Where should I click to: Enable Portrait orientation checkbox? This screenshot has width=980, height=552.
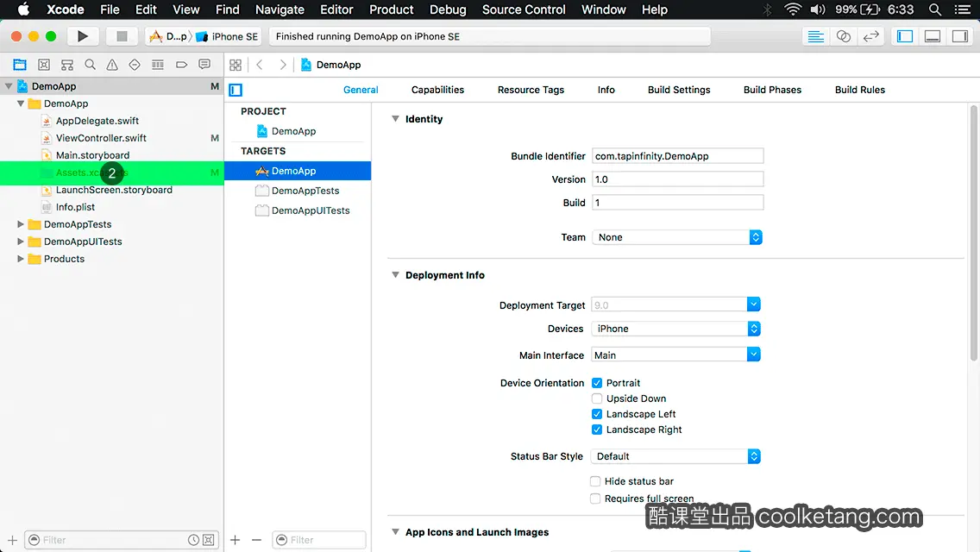(597, 383)
